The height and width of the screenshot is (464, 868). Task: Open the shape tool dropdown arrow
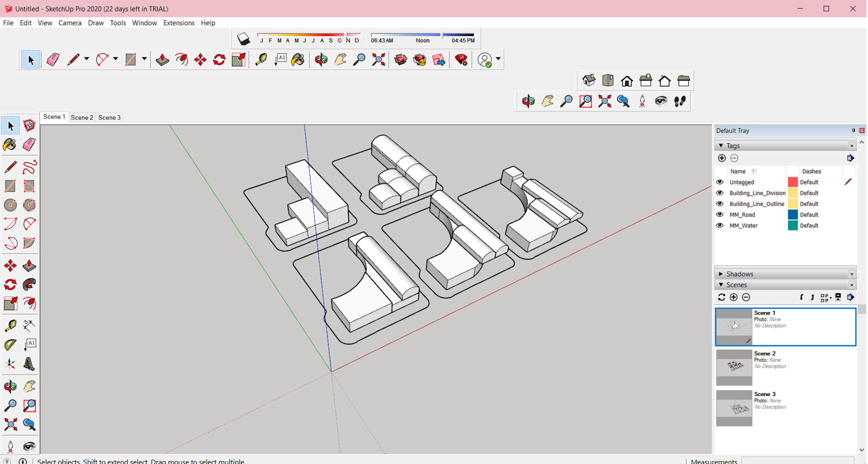144,59
